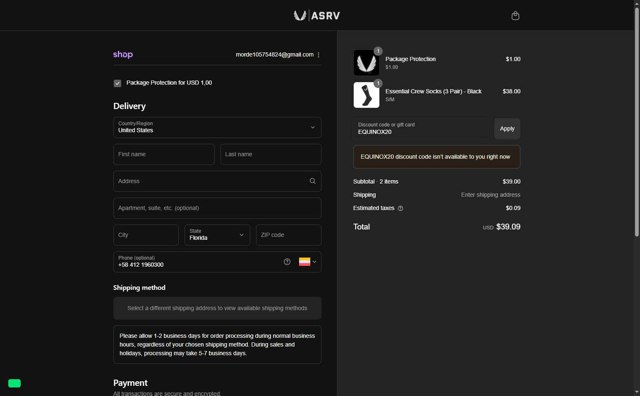
Task: Click the City field
Action: [x=146, y=235]
